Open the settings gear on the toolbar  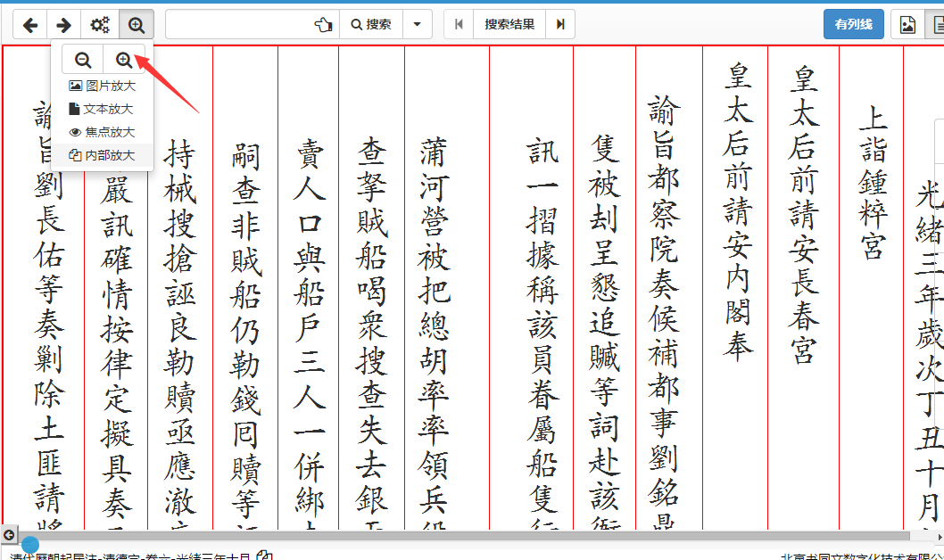[99, 24]
